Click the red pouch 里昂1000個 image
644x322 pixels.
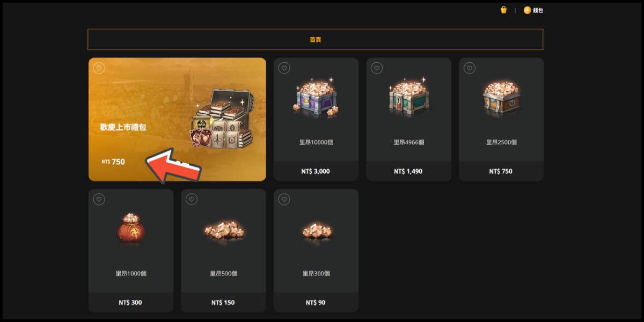click(131, 228)
